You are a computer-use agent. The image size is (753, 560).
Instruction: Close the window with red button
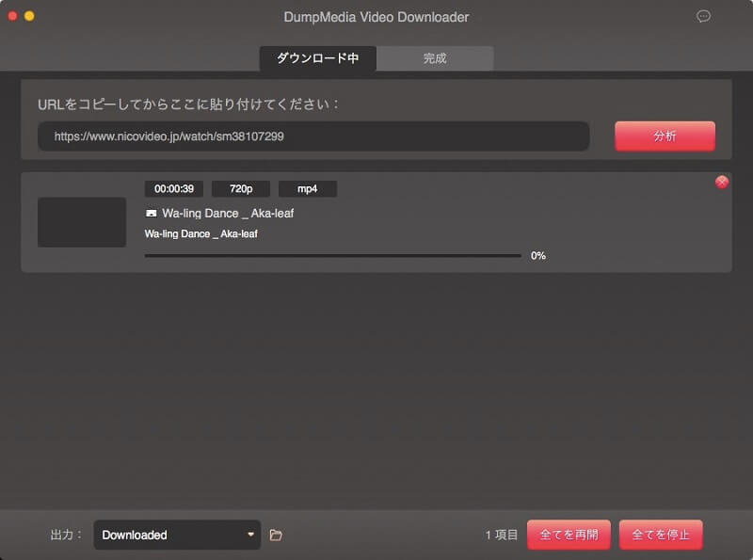12,16
